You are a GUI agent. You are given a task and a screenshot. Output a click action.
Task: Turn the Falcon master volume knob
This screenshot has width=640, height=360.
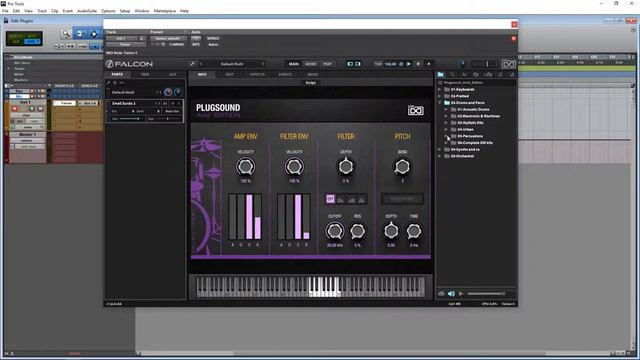(x=462, y=64)
